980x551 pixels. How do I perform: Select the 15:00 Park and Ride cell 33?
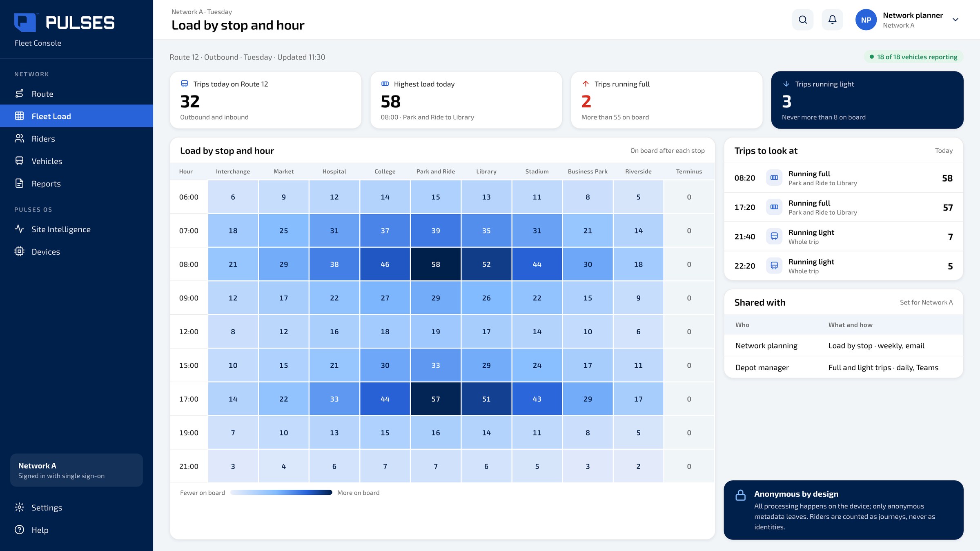tap(436, 365)
